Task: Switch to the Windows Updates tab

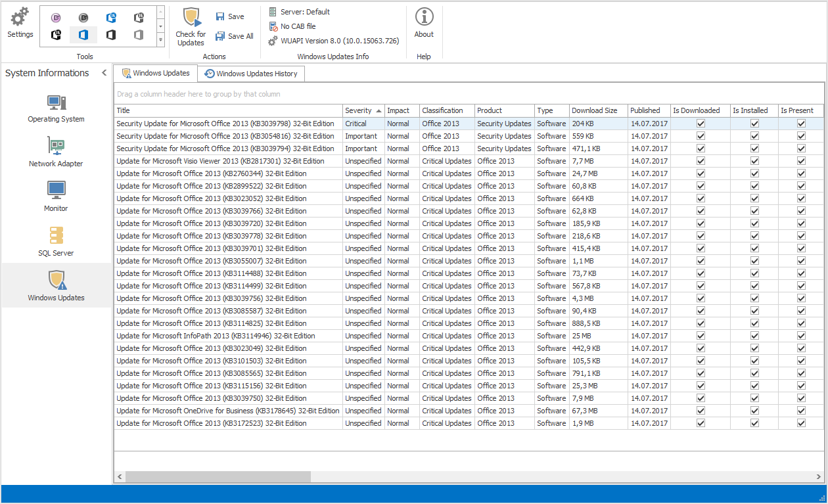Action: pyautogui.click(x=156, y=73)
